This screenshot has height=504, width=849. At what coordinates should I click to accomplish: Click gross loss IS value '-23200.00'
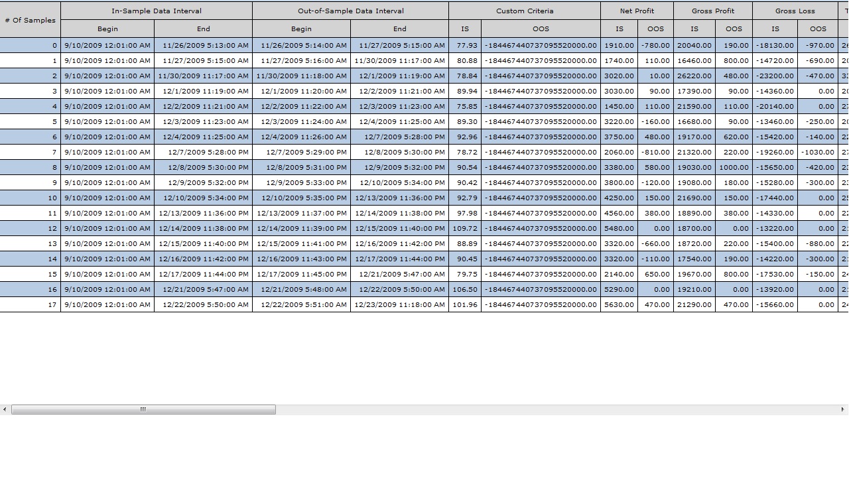click(775, 76)
